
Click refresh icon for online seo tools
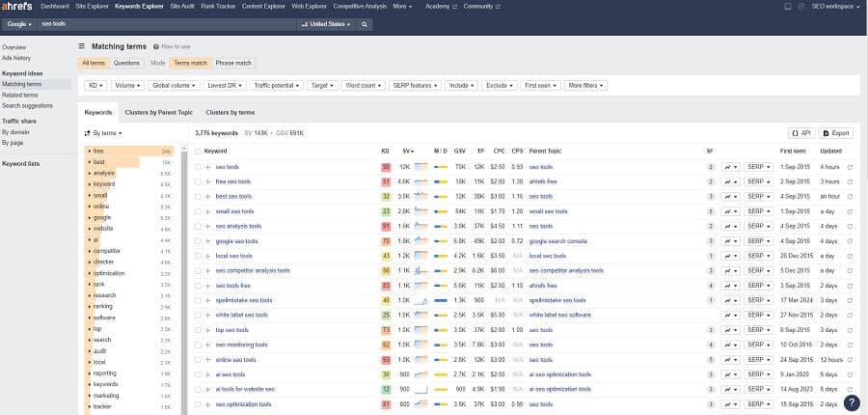(x=850, y=360)
